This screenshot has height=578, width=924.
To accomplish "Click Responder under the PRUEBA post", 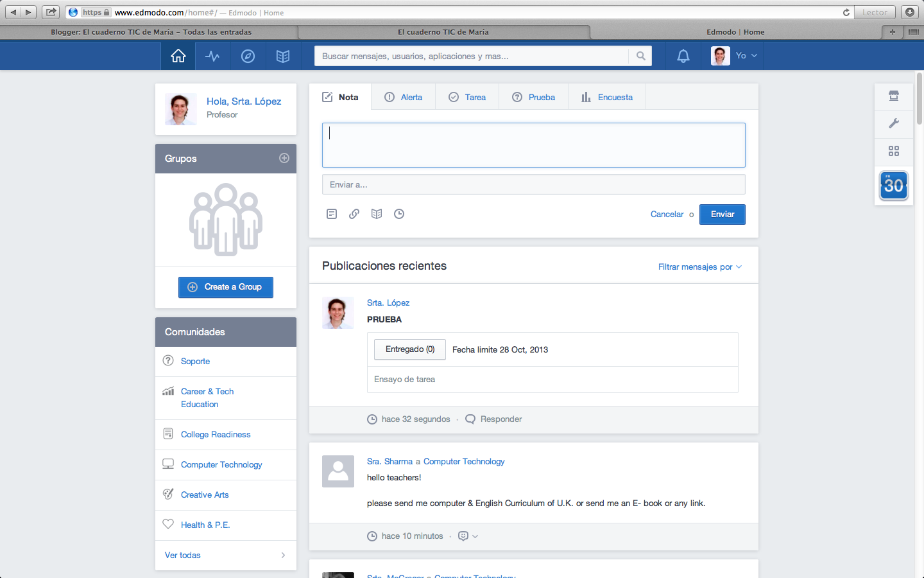I will pyautogui.click(x=501, y=419).
